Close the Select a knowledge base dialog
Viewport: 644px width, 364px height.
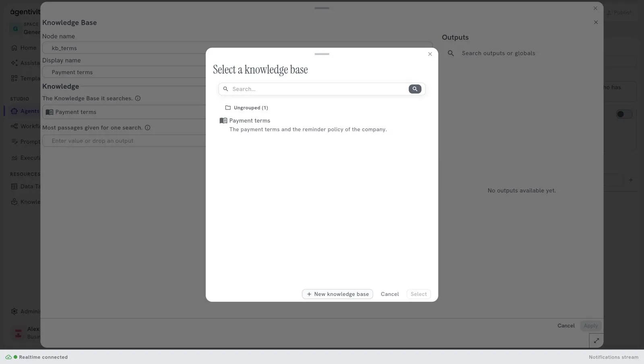tap(430, 54)
